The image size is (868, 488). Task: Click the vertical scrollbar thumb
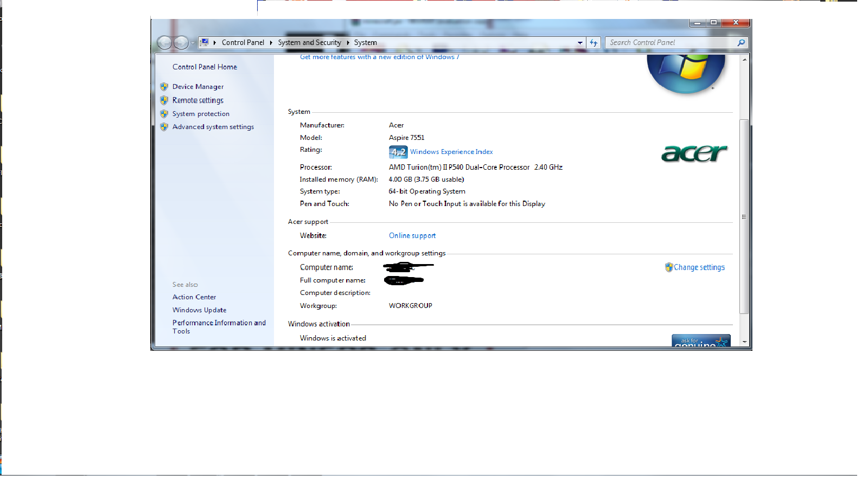744,217
